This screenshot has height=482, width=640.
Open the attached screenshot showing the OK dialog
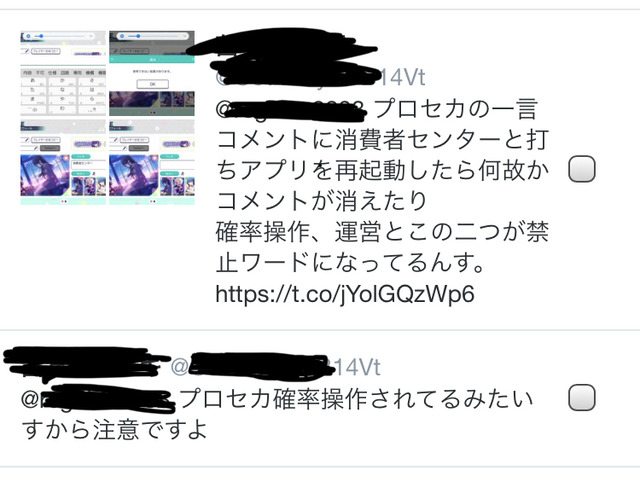click(x=152, y=73)
